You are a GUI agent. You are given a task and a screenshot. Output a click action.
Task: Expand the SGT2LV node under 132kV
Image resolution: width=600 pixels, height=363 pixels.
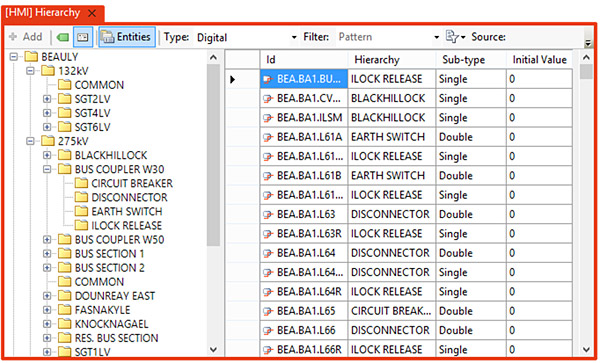tap(47, 99)
